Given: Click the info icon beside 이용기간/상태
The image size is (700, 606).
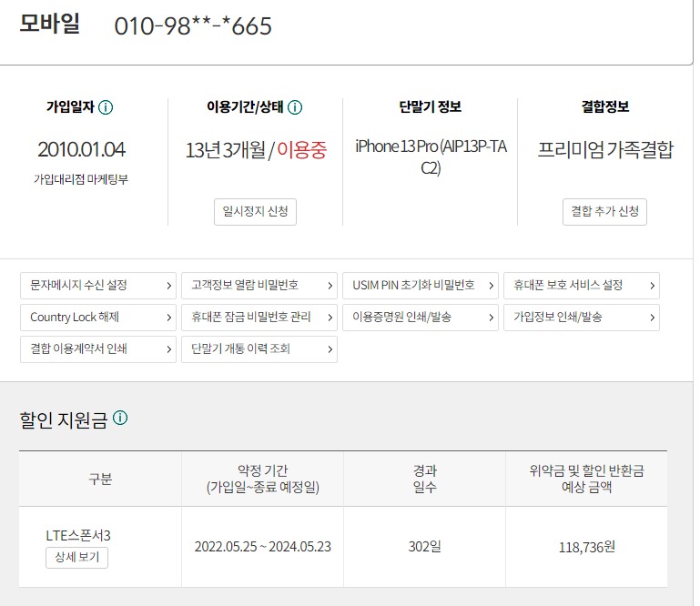Looking at the screenshot, I should coord(295,107).
